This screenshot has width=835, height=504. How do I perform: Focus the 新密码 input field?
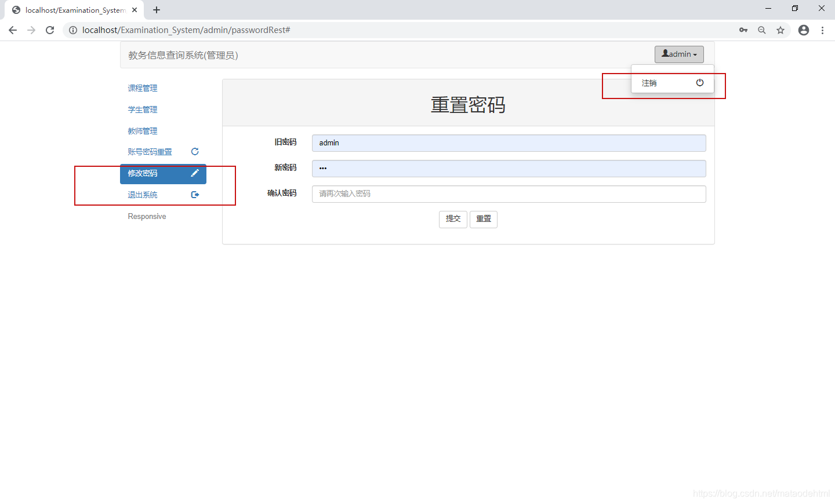click(509, 169)
